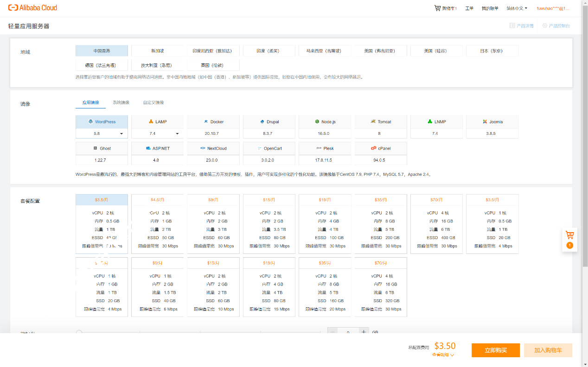
Task: Choose the 新加坡 region
Action: tap(157, 51)
